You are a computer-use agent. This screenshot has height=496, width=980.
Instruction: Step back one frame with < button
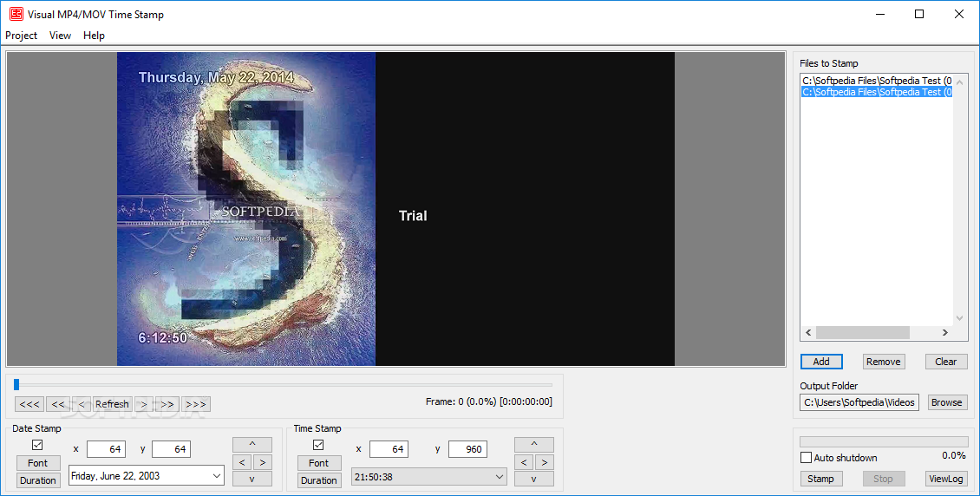pyautogui.click(x=82, y=404)
